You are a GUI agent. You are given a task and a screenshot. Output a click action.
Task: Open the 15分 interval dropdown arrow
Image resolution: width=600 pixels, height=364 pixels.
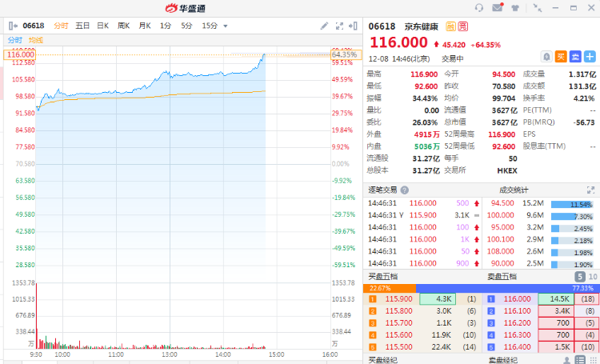pos(225,26)
